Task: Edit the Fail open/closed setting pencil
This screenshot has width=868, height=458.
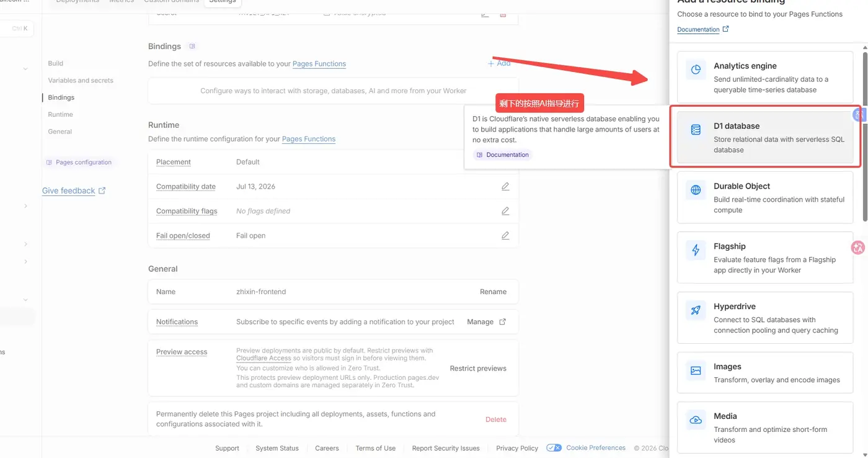Action: point(505,235)
